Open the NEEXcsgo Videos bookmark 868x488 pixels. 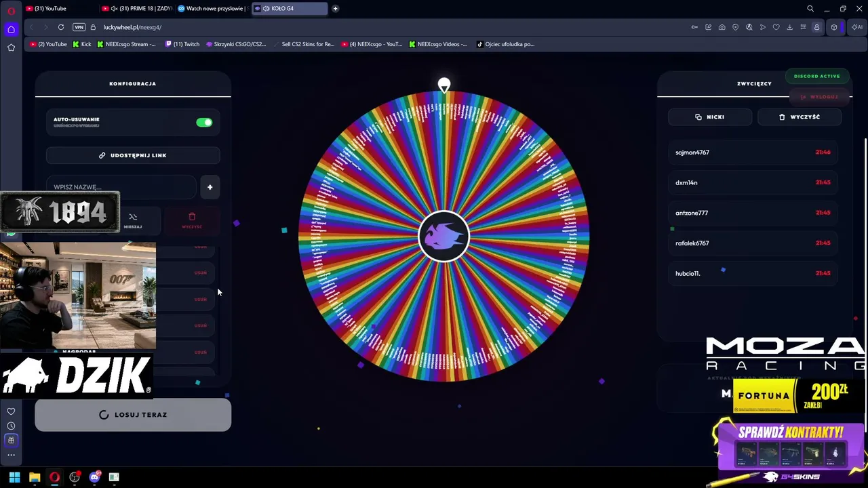[x=438, y=44]
